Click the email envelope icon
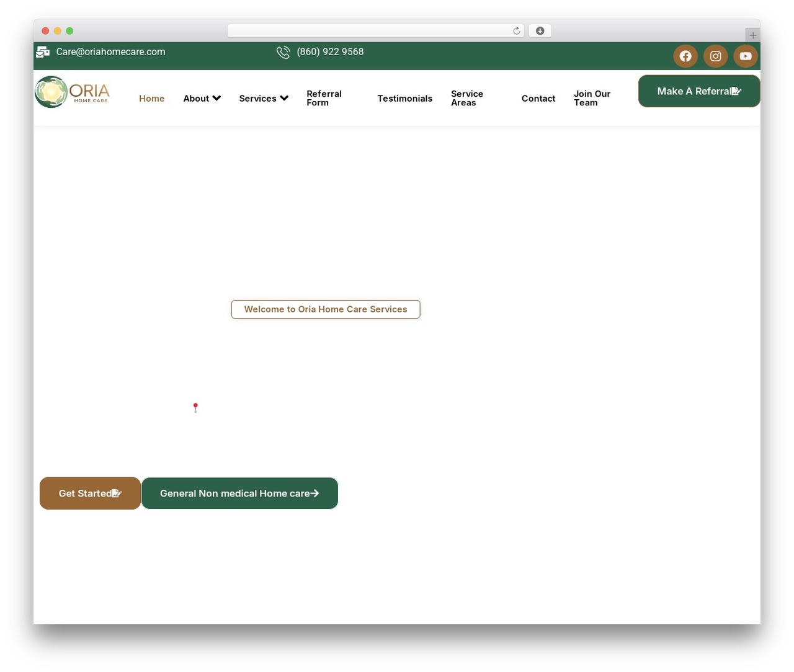This screenshot has width=794, height=672. coord(43,52)
